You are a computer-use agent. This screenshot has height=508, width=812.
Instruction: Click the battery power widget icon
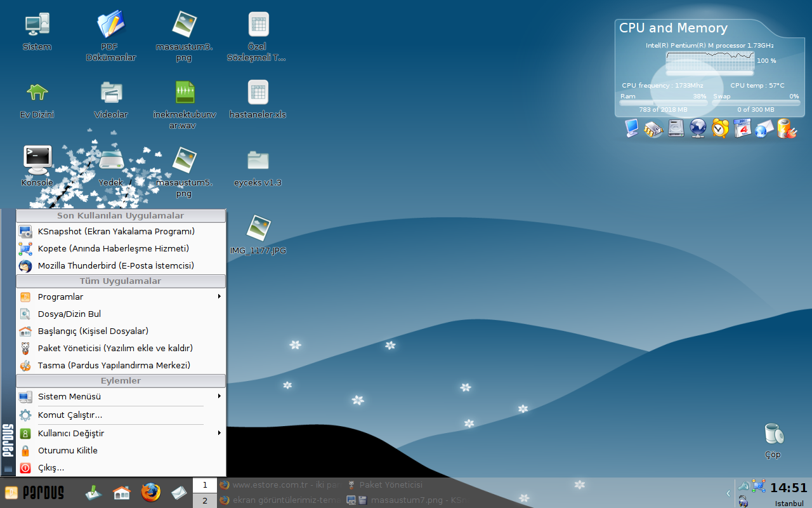[x=787, y=128]
